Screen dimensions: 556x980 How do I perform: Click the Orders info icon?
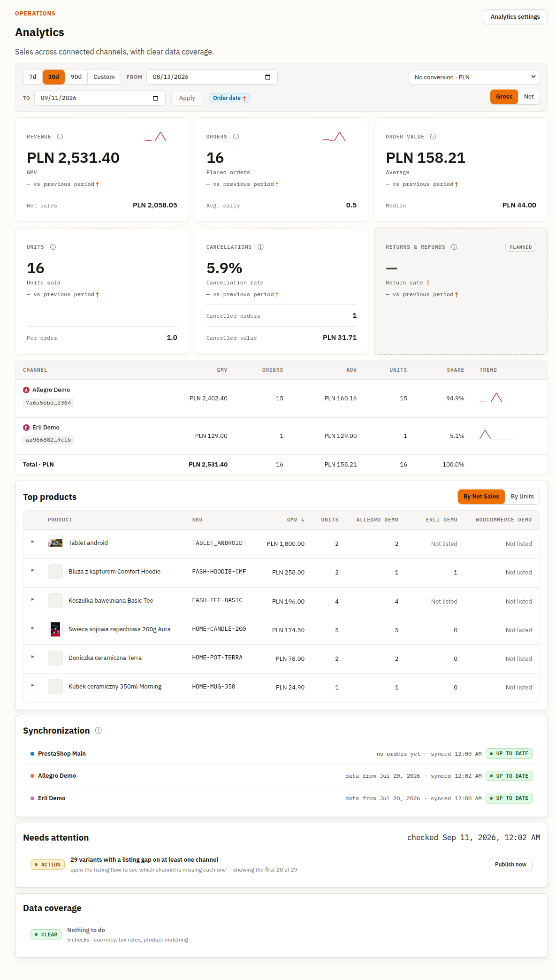(236, 137)
